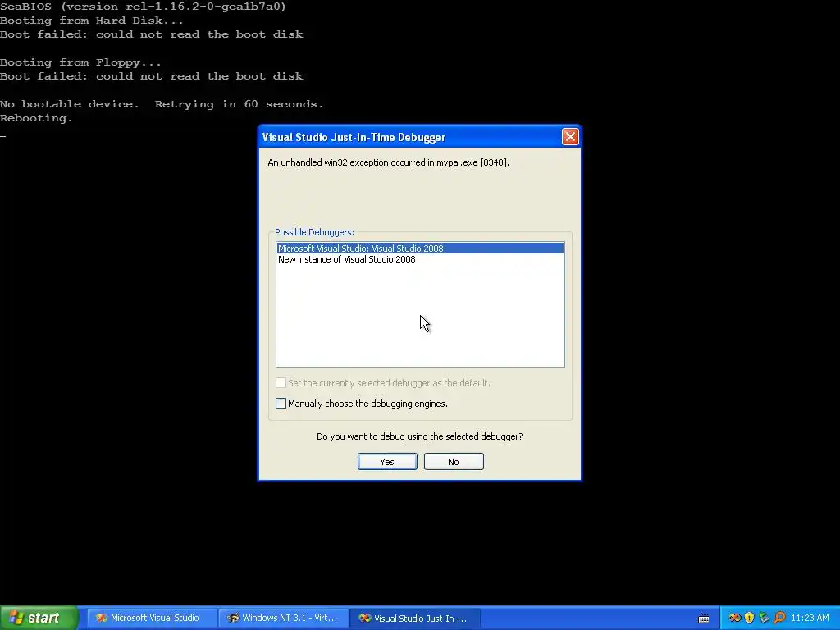840x630 pixels.
Task: Click the exception message text for mypal.exe
Action: point(388,162)
